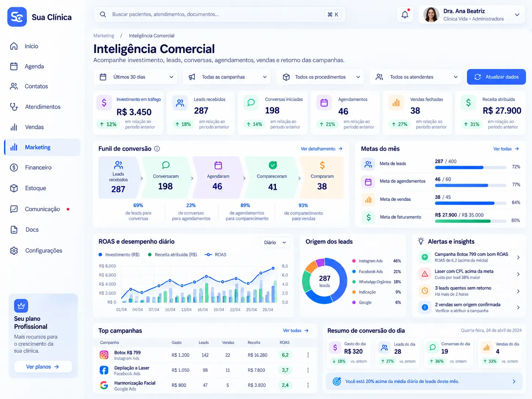
Task: Click the 20% acima da média diária banner
Action: [x=424, y=381]
